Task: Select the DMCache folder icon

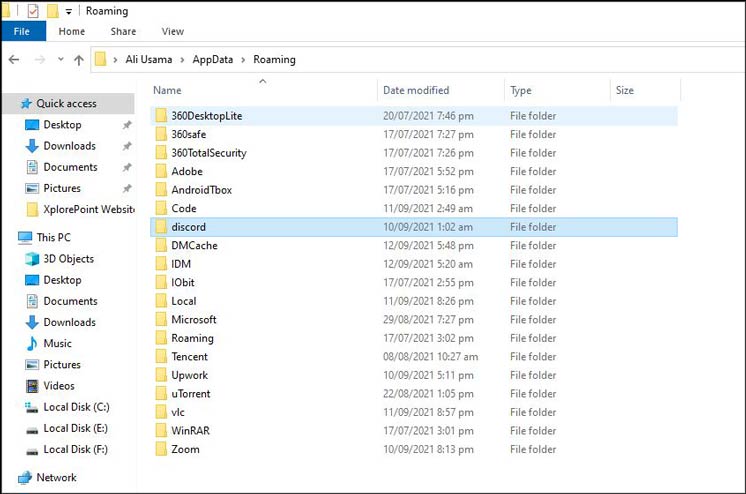Action: [161, 246]
